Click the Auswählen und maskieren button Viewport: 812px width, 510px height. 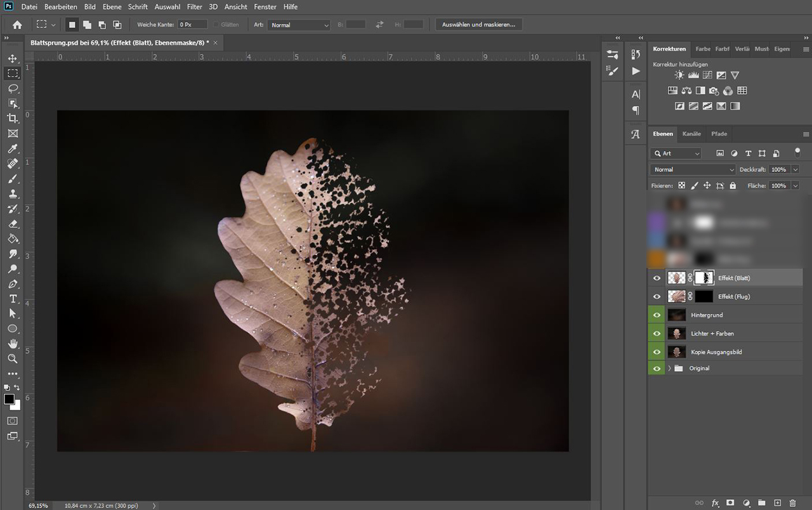[x=479, y=25]
